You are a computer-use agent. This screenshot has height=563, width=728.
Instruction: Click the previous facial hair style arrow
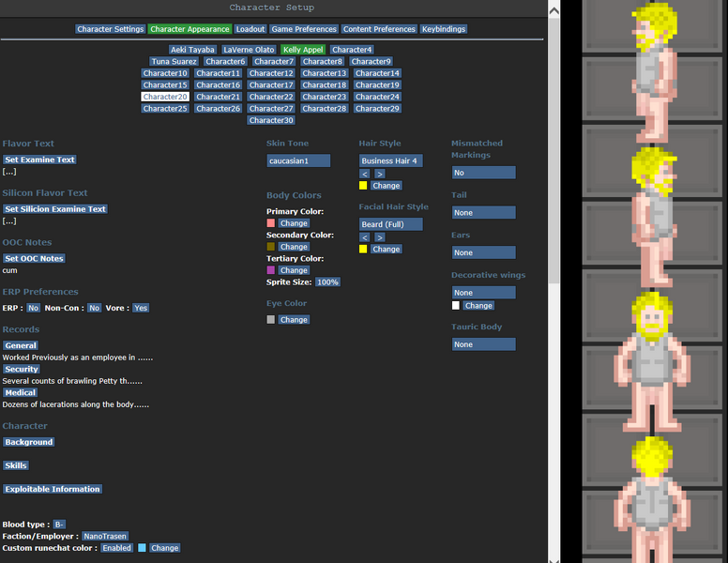pyautogui.click(x=365, y=237)
